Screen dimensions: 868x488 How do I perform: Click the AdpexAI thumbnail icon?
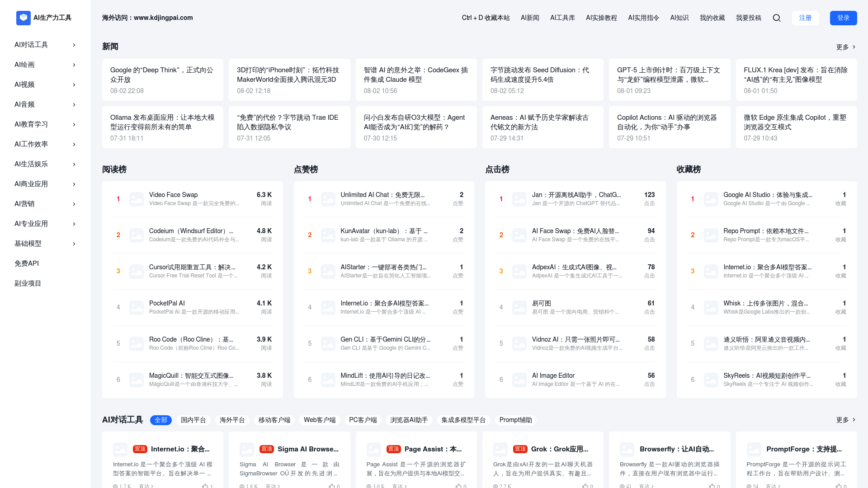coord(519,271)
